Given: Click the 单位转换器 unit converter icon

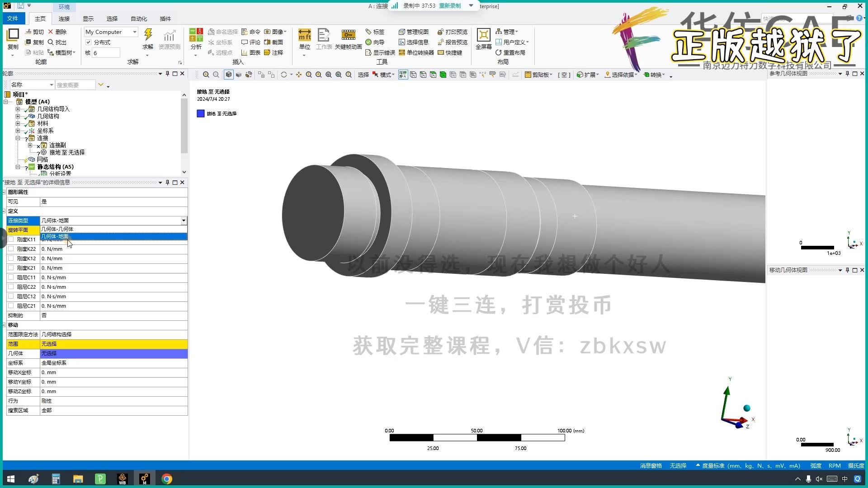Looking at the screenshot, I should click(402, 53).
